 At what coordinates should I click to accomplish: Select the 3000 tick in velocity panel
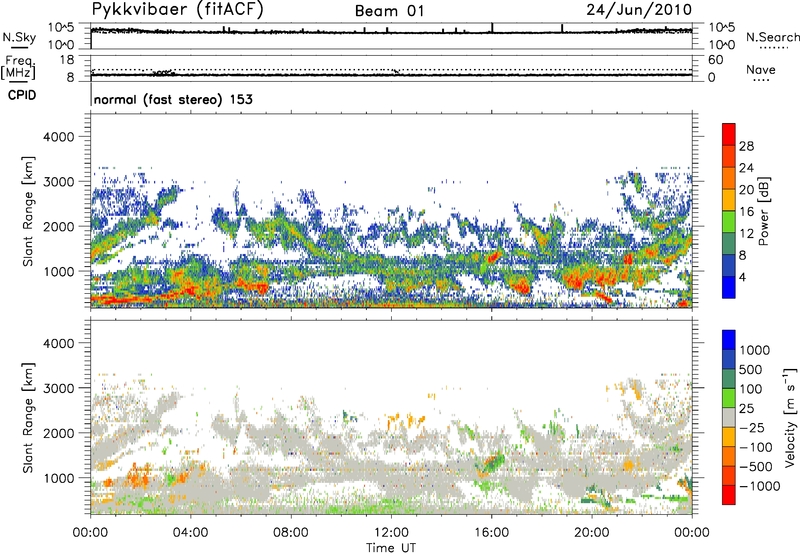pyautogui.click(x=58, y=388)
